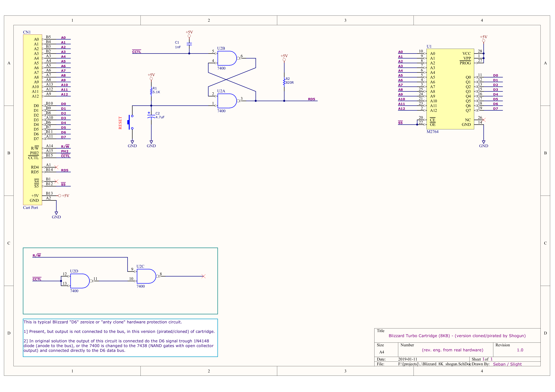Click the CN1 designator text
This screenshot has width=555, height=392.
[x=27, y=32]
